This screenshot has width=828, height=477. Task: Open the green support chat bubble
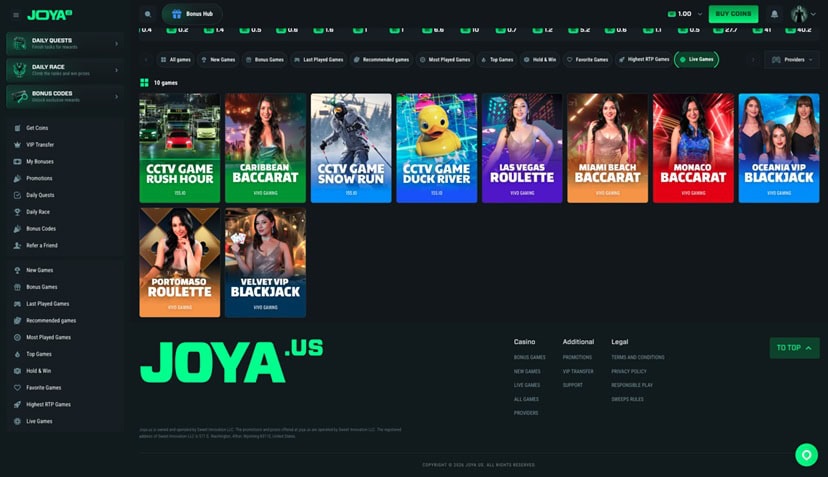click(x=806, y=455)
